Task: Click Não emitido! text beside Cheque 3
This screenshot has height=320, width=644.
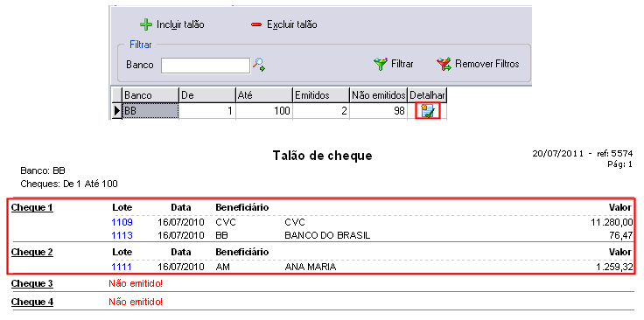Action: point(136,283)
